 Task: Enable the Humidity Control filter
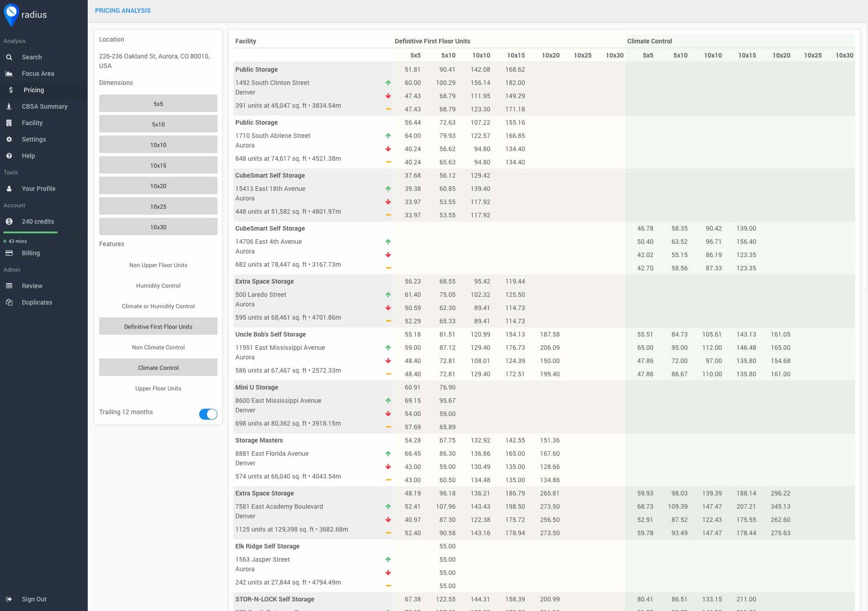158,285
